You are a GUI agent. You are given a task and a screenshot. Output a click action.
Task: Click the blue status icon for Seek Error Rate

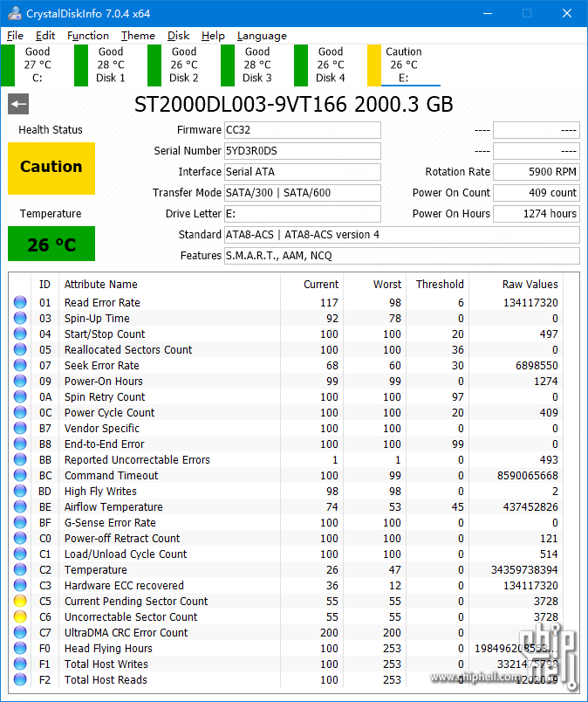pos(20,366)
